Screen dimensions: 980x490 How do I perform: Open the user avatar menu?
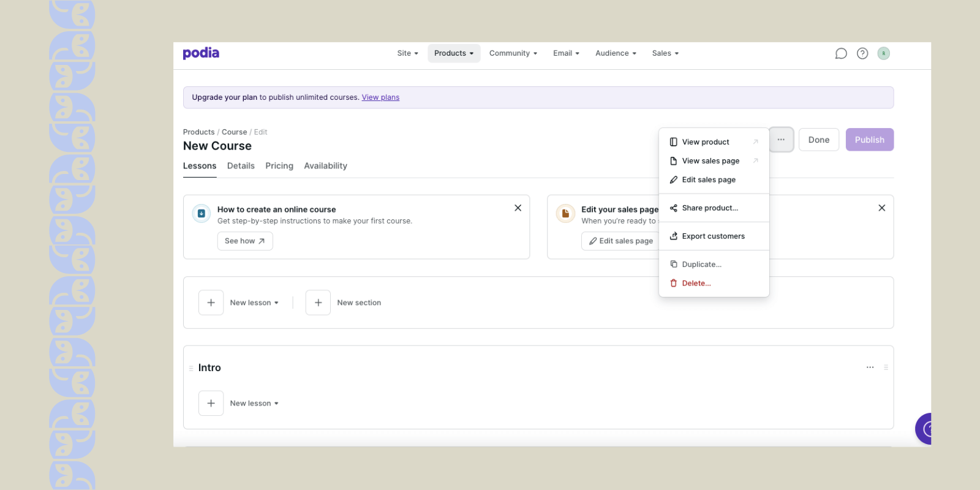click(883, 53)
